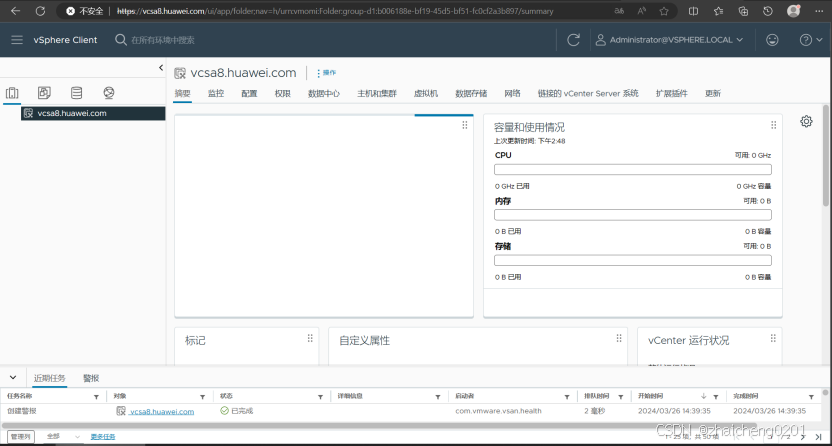Switch to the 网络 tab
The height and width of the screenshot is (446, 832).
tap(512, 93)
